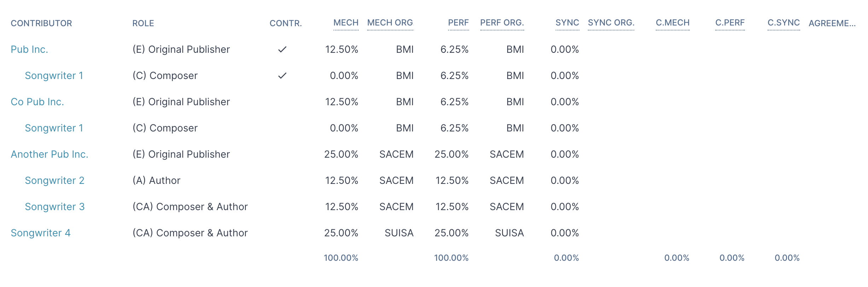Select the Songwriter 3 link
Viewport: 868px width, 287px height.
pos(55,207)
